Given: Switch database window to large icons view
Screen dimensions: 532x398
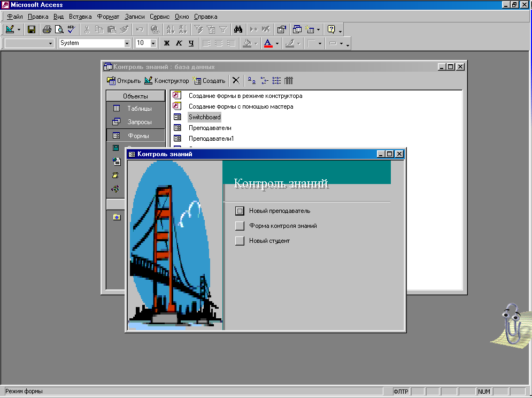Looking at the screenshot, I should tap(252, 80).
